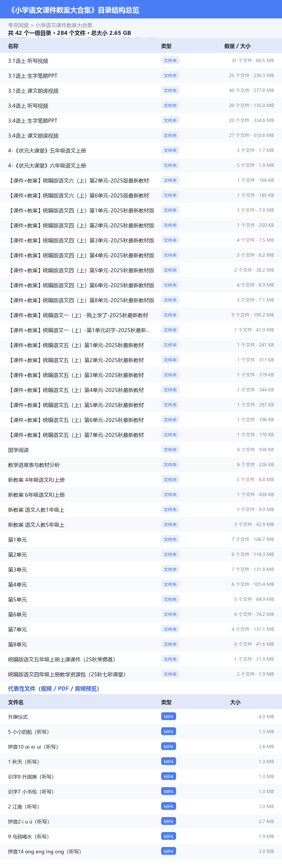Screen dimensions: 282x868
Task: Select 1 秋天（听写）file
Action: click(141, 762)
